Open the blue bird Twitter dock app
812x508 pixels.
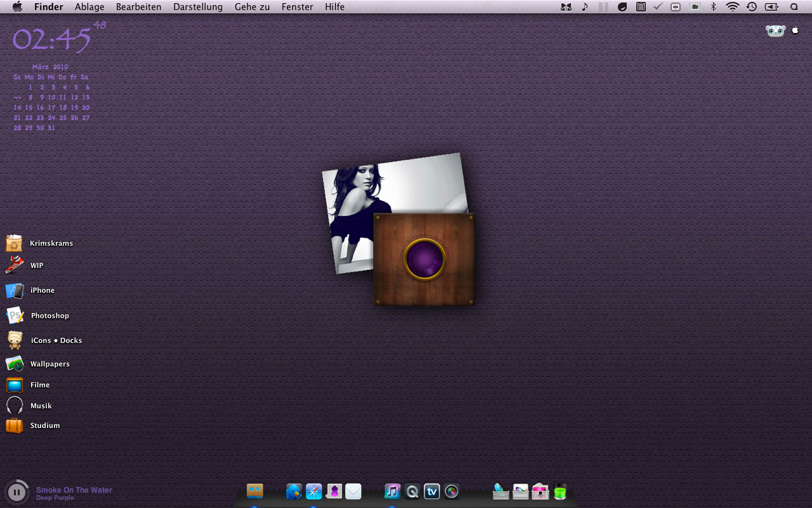pyautogui.click(x=294, y=491)
